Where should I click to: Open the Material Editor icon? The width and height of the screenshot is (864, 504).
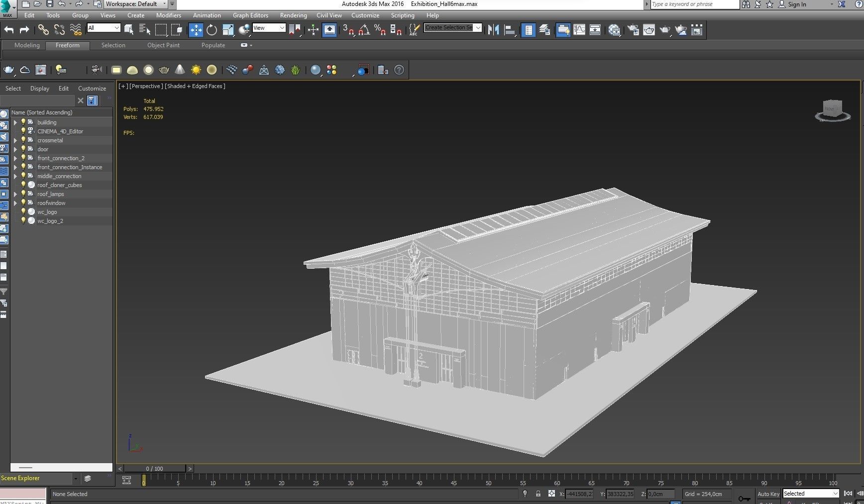click(x=614, y=30)
